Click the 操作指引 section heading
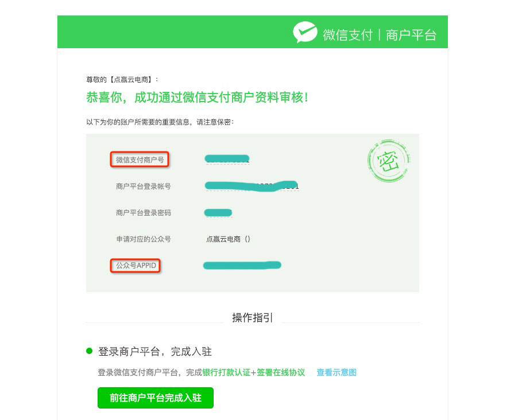The image size is (530, 420). coord(253,317)
